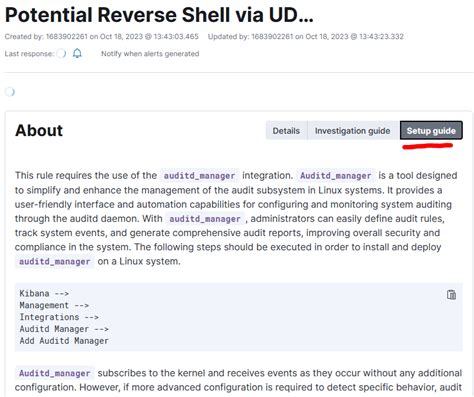
Task: Click the 'Add Auditd Manager' code line
Action: (64, 341)
